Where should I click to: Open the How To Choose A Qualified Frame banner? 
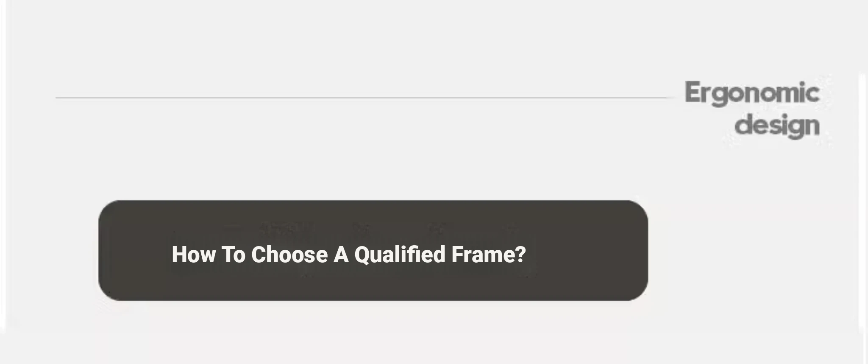pyautogui.click(x=373, y=250)
